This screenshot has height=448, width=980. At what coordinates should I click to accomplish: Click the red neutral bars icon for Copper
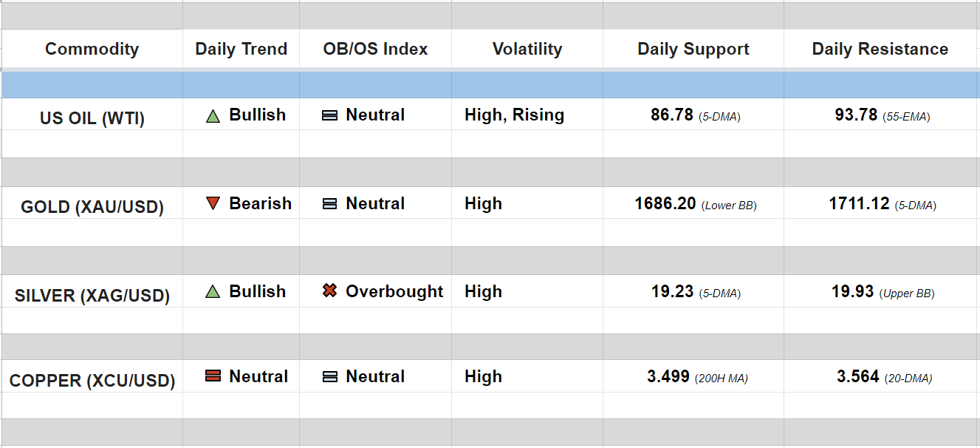point(213,376)
